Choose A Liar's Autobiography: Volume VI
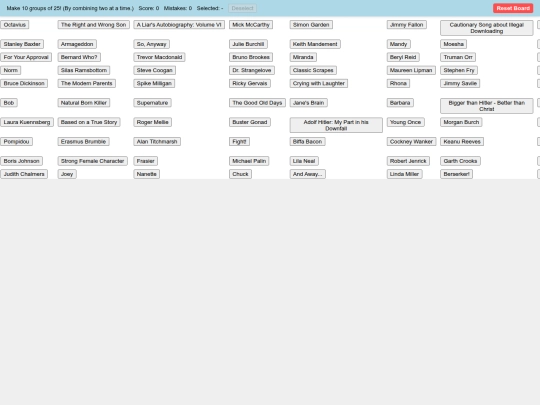Viewport: 540px width, 405px height. (x=179, y=25)
